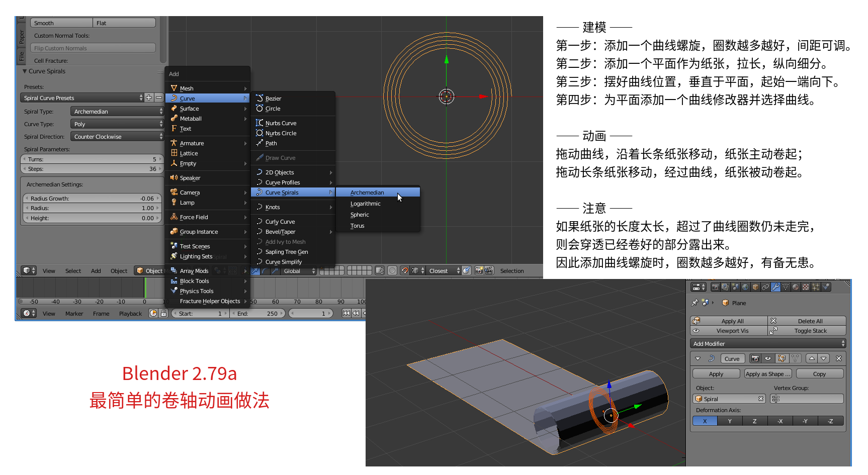
Task: Collapse the Curve Spirals panel
Action: [25, 71]
